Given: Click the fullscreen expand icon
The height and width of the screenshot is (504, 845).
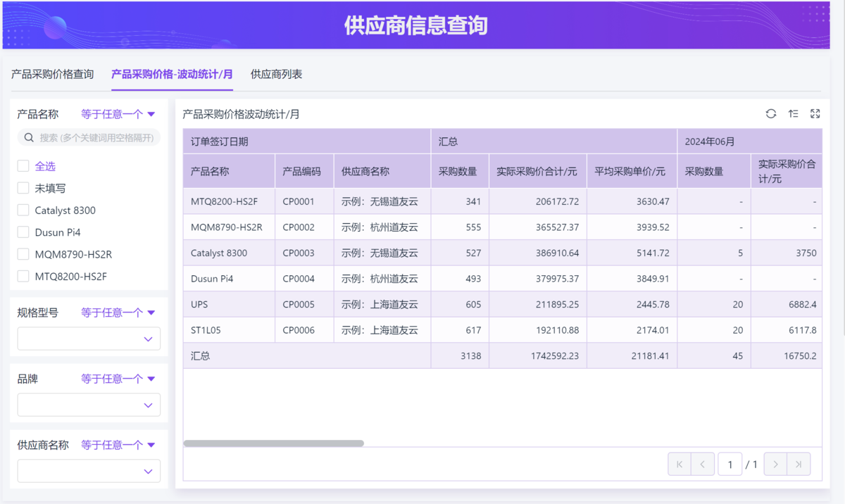Looking at the screenshot, I should pos(815,114).
